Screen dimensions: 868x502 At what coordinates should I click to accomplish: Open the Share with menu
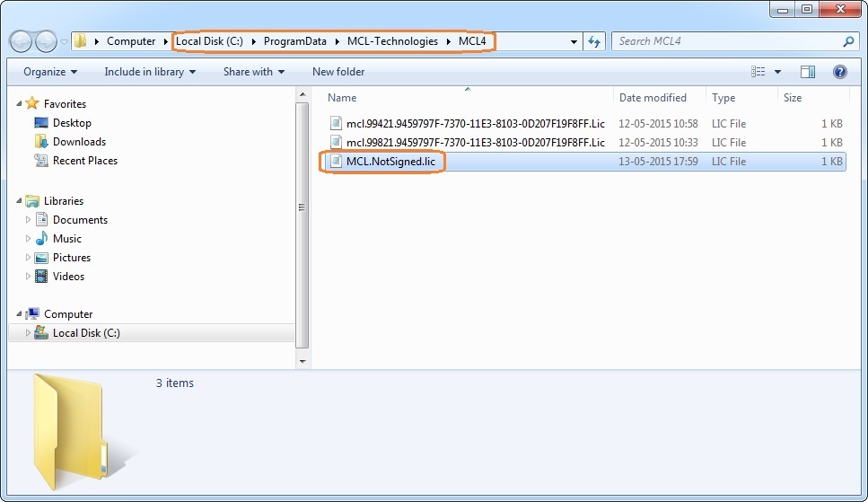point(253,72)
